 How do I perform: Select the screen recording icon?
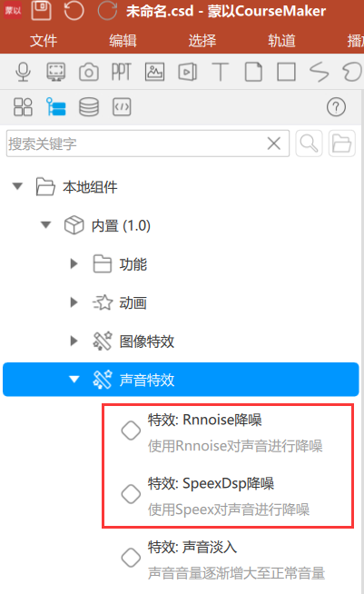55,72
